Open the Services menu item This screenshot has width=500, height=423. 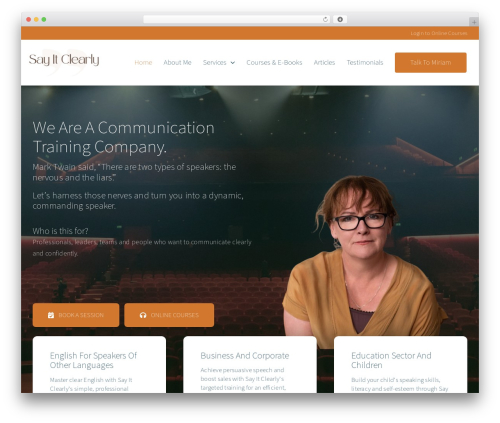pyautogui.click(x=215, y=62)
